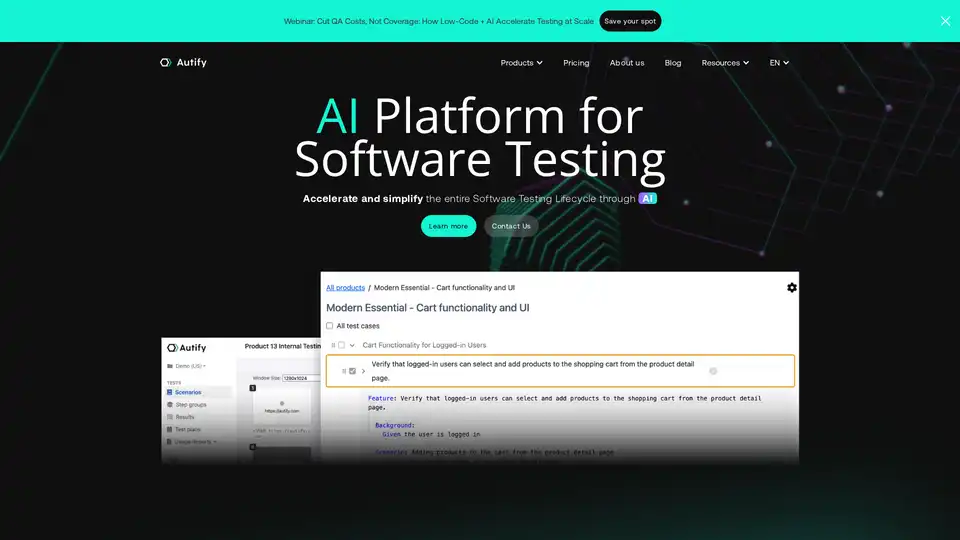Close the webinar announcement banner
The image size is (960, 540).
coord(945,21)
